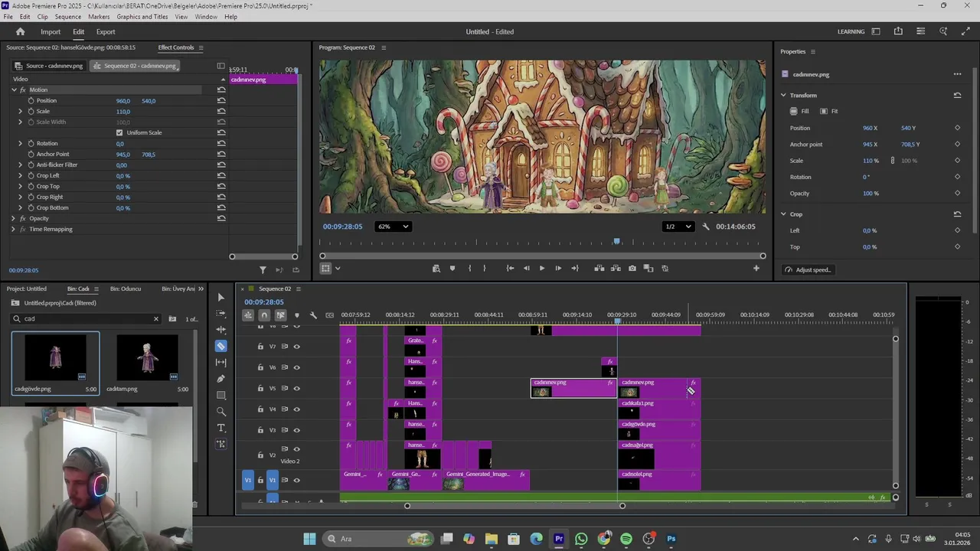The width and height of the screenshot is (980, 551).
Task: Reset Transform section in Properties panel
Action: [957, 95]
